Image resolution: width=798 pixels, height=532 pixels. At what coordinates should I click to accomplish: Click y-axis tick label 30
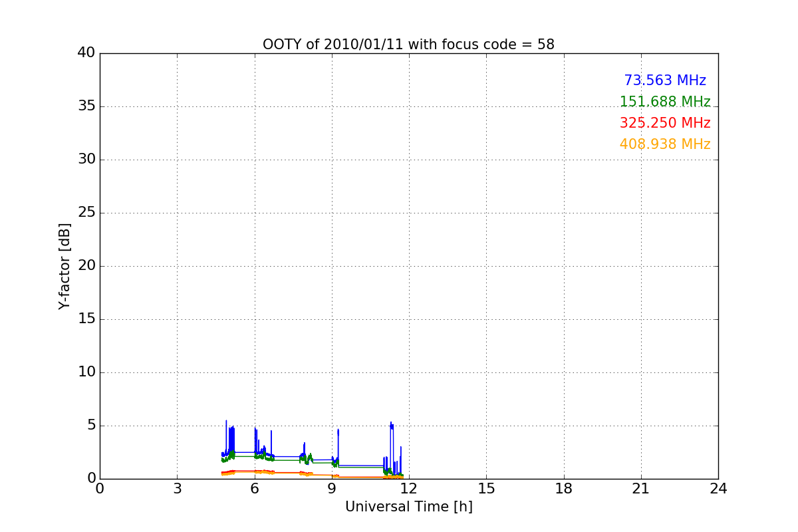click(x=86, y=160)
